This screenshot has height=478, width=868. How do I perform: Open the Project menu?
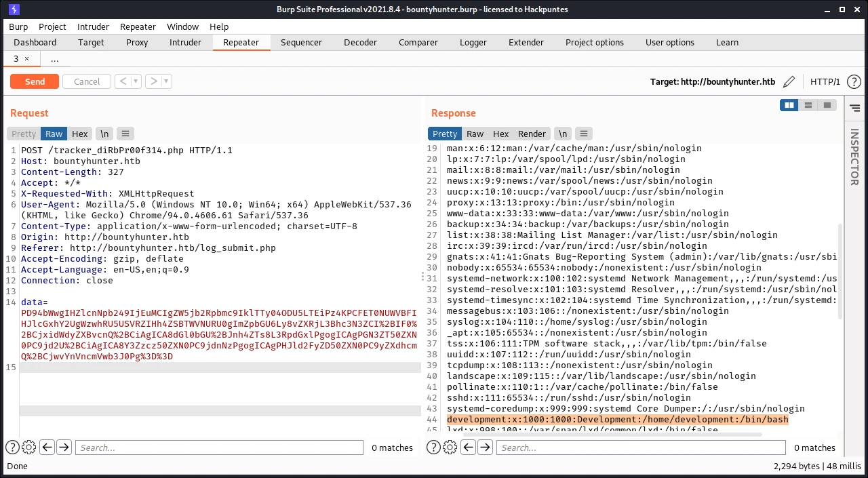click(52, 26)
